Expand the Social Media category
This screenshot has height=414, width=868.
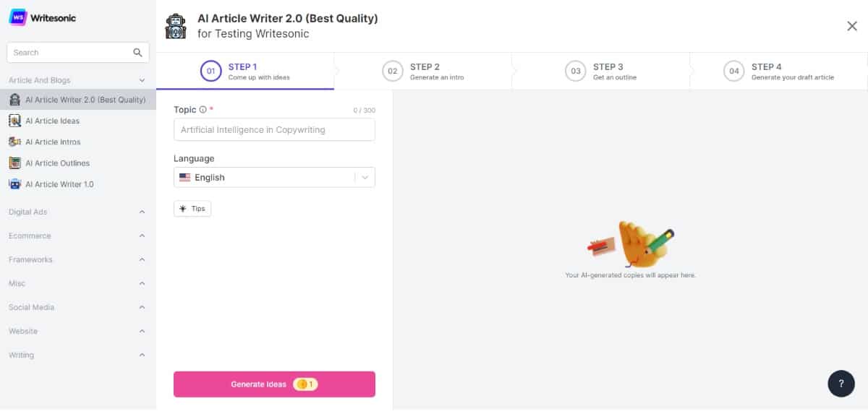pos(142,307)
